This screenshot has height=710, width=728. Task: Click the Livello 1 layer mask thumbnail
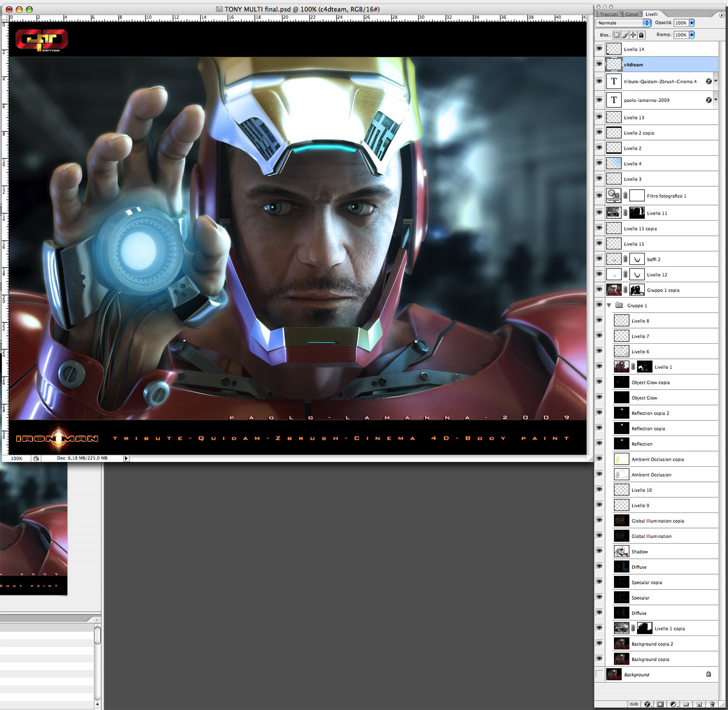644,367
